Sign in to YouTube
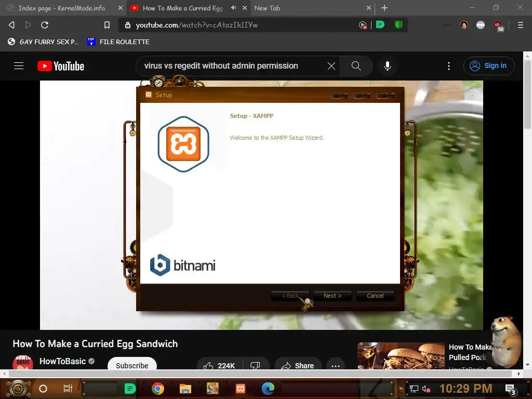 [x=488, y=66]
